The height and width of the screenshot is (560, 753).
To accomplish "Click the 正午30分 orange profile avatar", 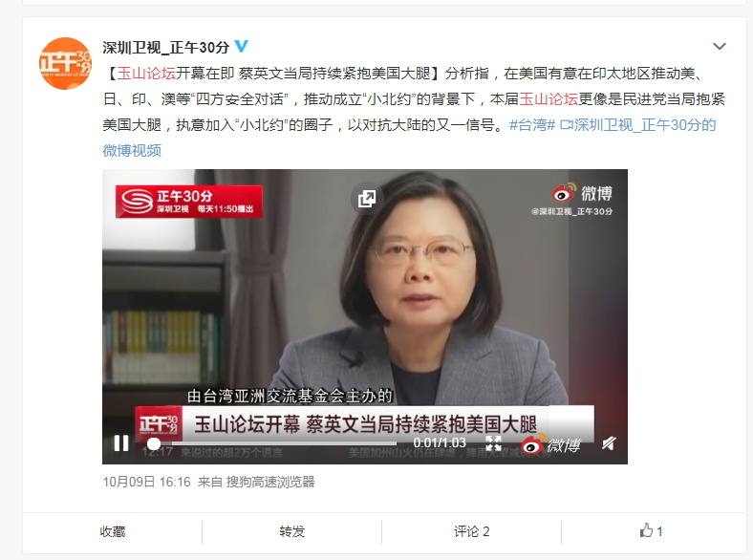I will pos(65,63).
